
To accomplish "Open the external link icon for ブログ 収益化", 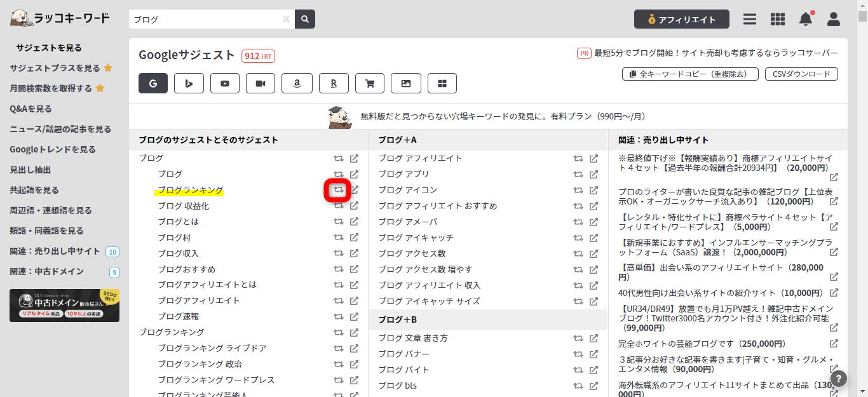I will (354, 206).
